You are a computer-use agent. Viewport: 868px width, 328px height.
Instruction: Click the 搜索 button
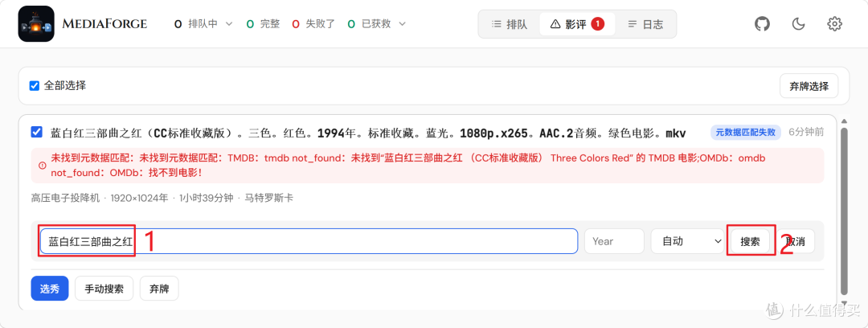pyautogui.click(x=750, y=241)
